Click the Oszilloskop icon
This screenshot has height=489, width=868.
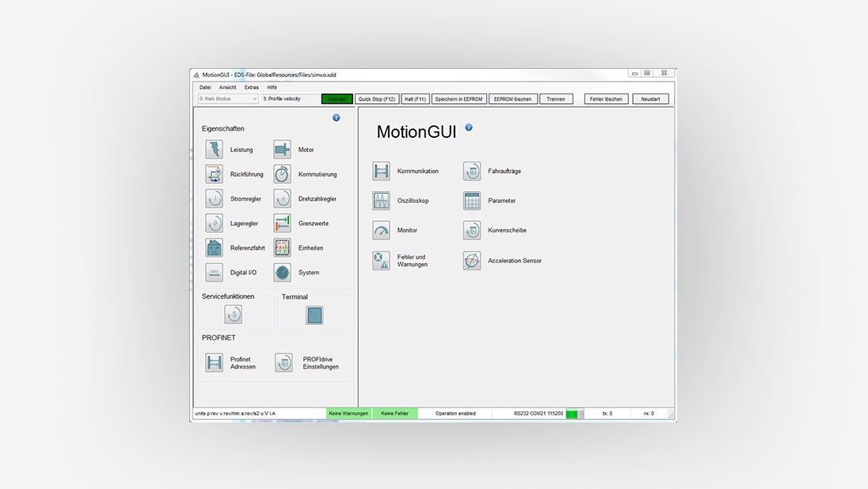pos(382,201)
